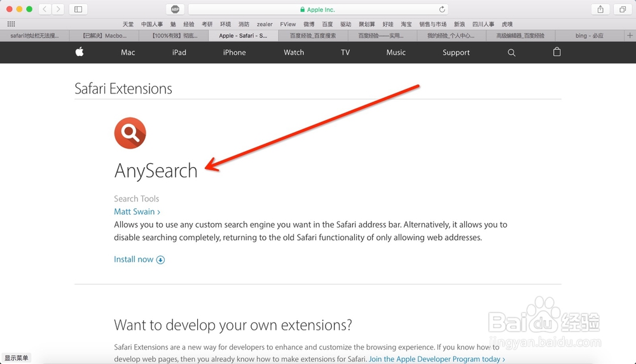
Task: Open the 中国人事 bookmark
Action: 152,24
